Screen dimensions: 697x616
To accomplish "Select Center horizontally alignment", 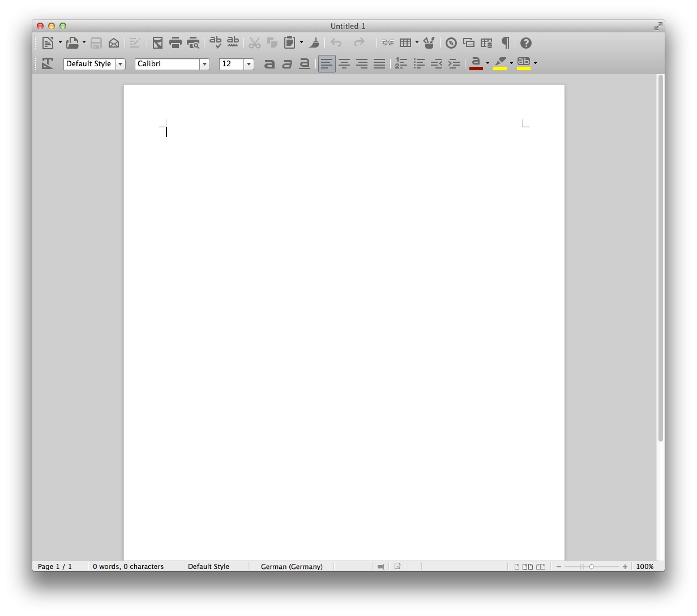I will [x=344, y=64].
